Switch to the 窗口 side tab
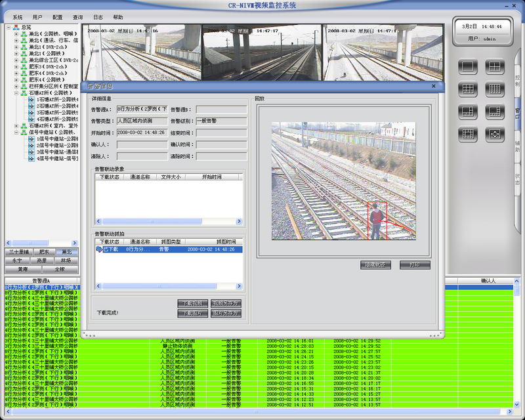 (x=517, y=114)
